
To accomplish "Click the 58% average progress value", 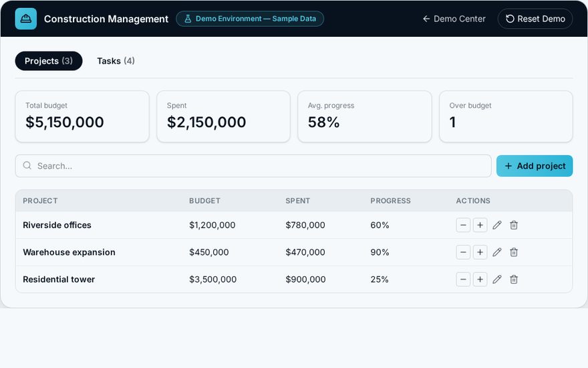I will coord(323,122).
